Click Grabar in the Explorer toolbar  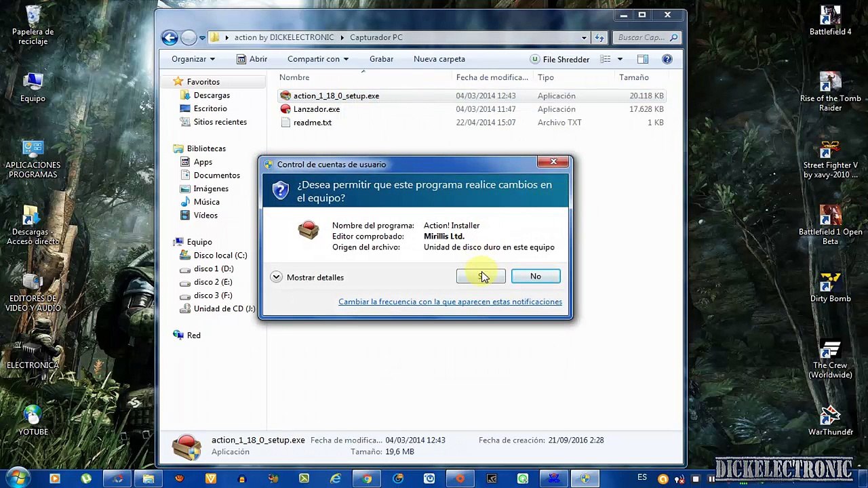tap(381, 59)
